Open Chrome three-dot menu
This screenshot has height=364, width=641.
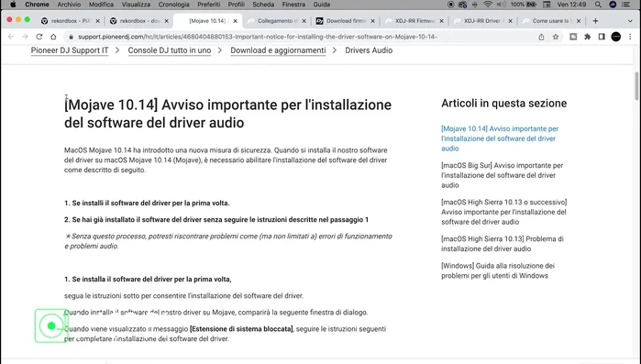coord(630,37)
